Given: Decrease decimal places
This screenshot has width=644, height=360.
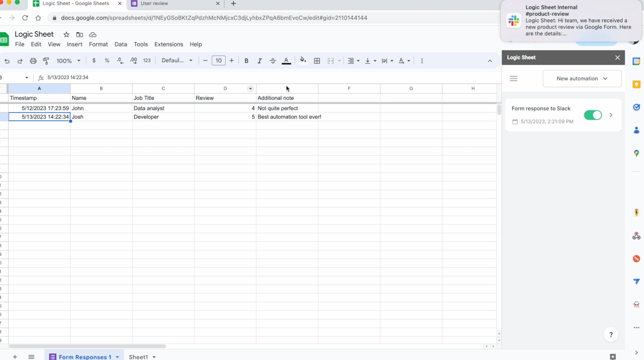Looking at the screenshot, I should (x=120, y=60).
